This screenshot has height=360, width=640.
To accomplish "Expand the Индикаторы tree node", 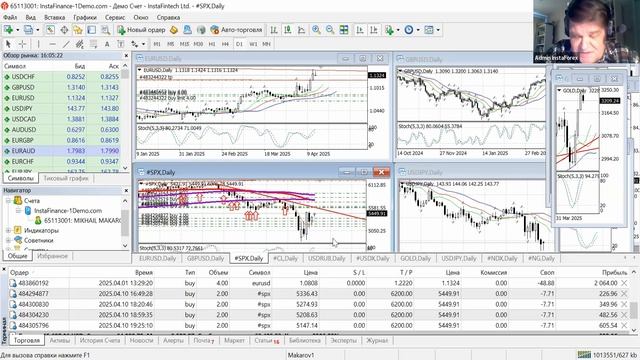I will coord(8,230).
